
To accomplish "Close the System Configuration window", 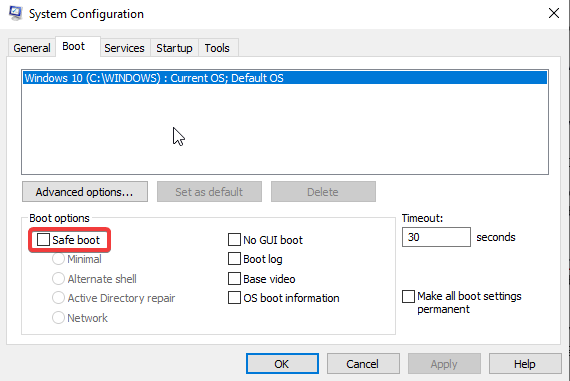I will point(554,13).
